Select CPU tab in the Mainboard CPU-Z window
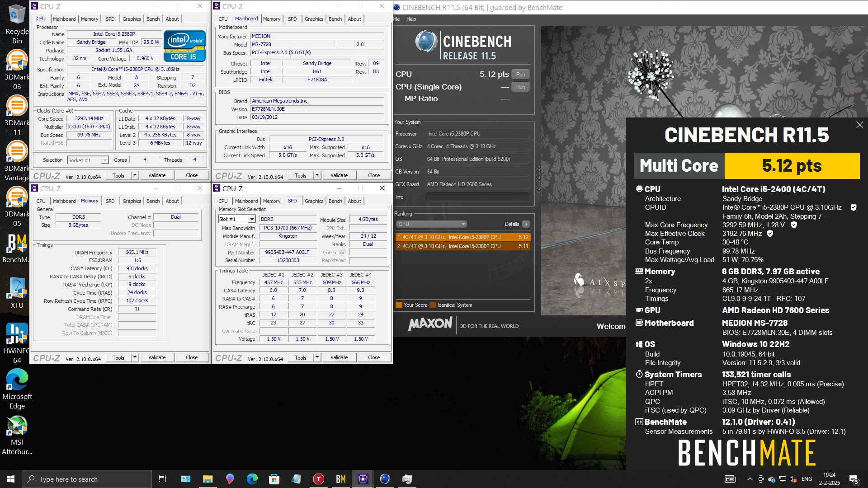This screenshot has height=488, width=868. (223, 19)
